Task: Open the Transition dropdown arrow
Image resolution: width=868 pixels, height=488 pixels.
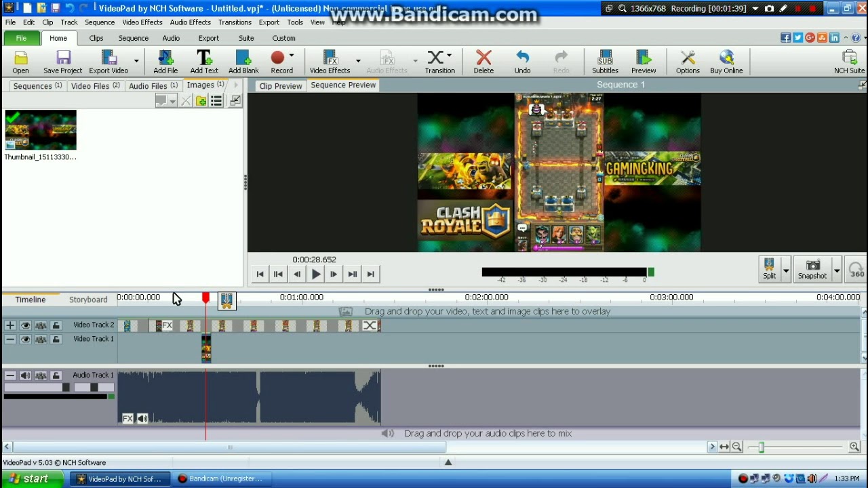Action: pos(449,56)
